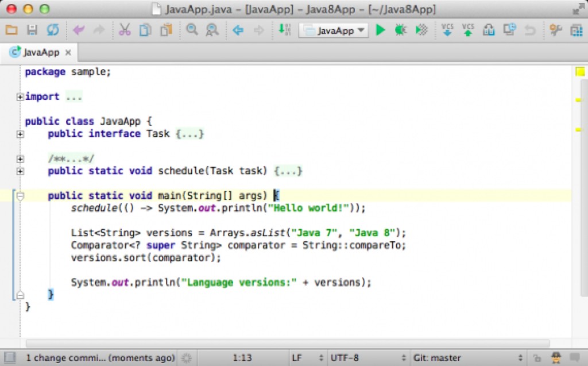Click the {...} placeholder after schedule(Task task)
The height and width of the screenshot is (366, 588).
click(x=288, y=171)
